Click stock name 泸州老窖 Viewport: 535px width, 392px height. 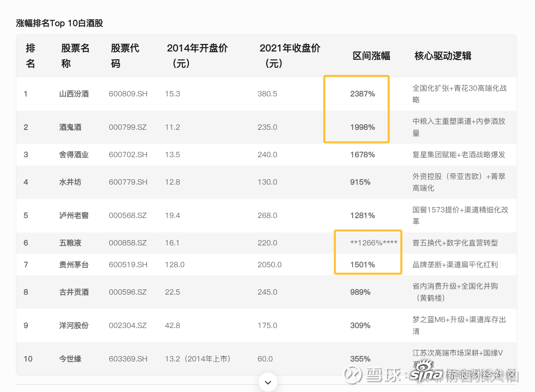tap(74, 216)
